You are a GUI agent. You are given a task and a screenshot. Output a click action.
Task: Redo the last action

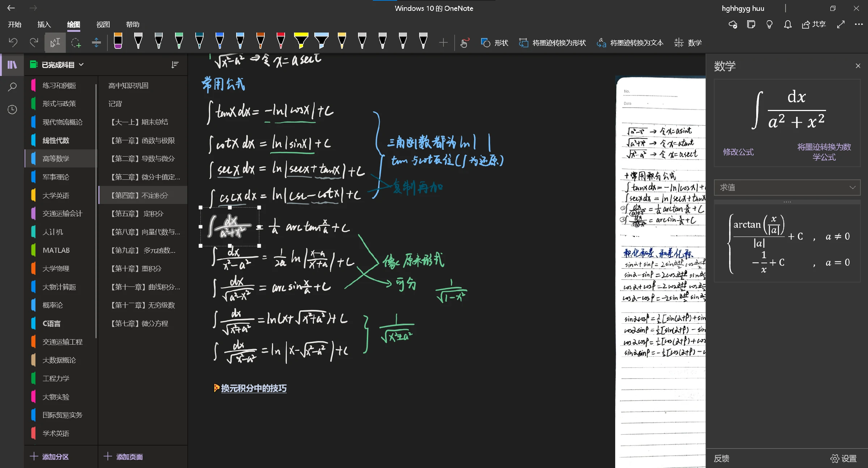click(34, 43)
